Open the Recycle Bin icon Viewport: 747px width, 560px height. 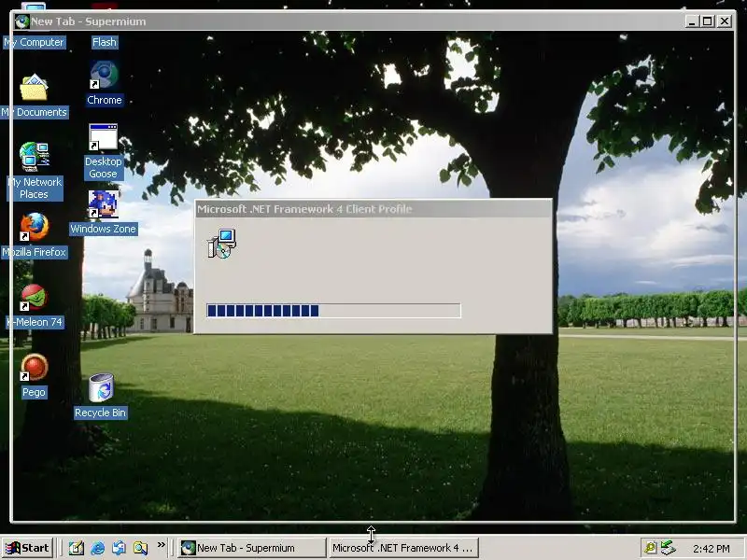click(x=101, y=387)
